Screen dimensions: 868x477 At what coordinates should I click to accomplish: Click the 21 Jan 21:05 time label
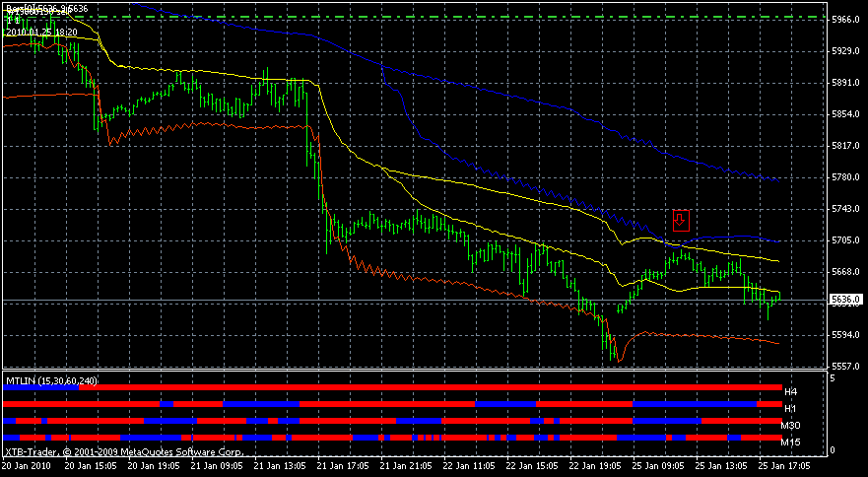(407, 465)
